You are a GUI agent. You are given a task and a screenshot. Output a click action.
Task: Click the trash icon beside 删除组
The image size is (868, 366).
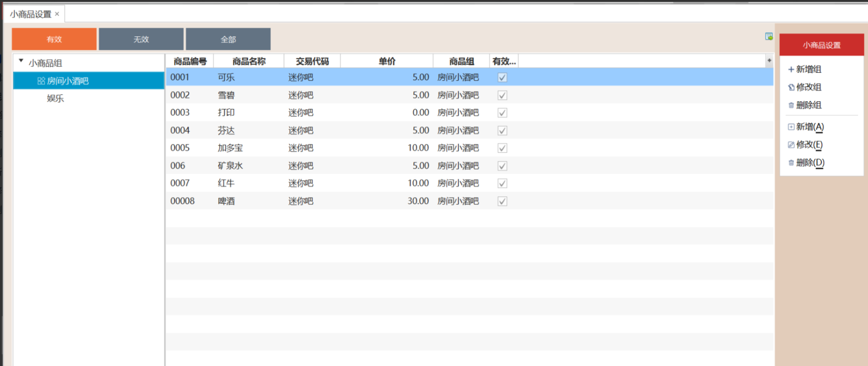[791, 105]
